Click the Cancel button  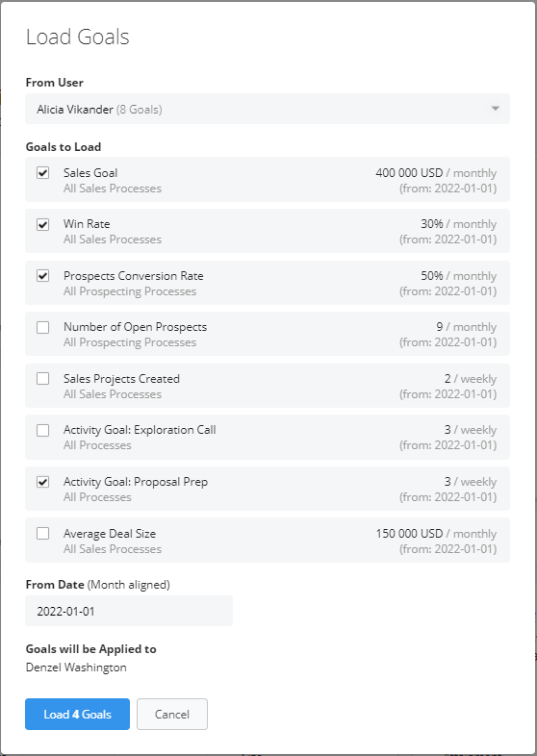172,714
